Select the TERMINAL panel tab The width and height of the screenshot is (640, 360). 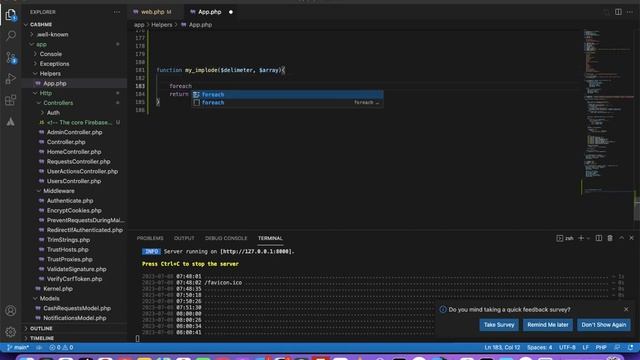(x=270, y=238)
